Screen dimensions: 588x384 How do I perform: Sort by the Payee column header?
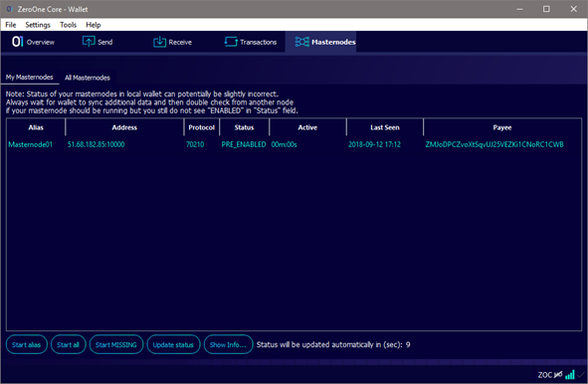[502, 127]
